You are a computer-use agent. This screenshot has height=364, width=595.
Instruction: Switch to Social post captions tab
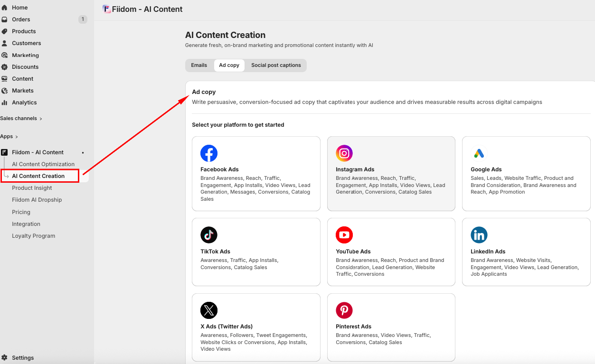point(276,65)
